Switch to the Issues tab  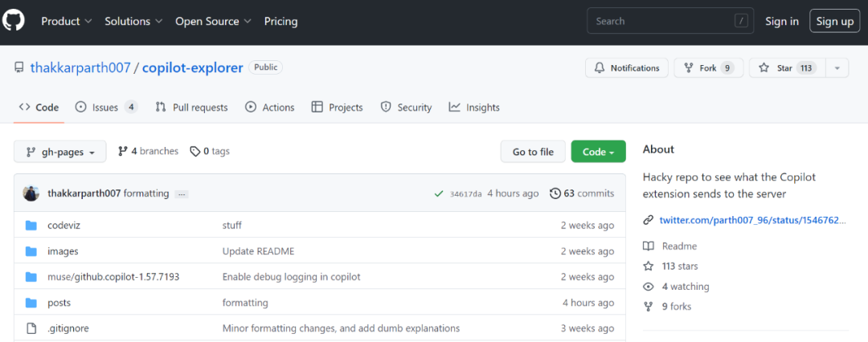(105, 108)
